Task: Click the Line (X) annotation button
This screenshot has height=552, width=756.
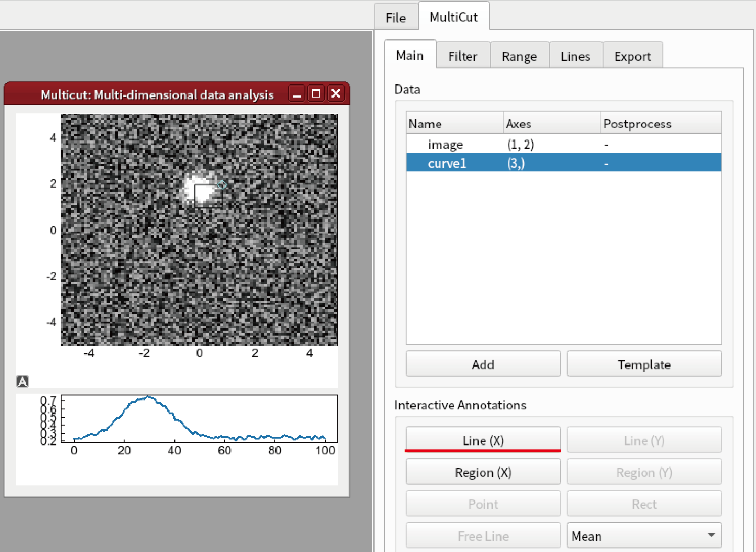Action: [x=483, y=440]
